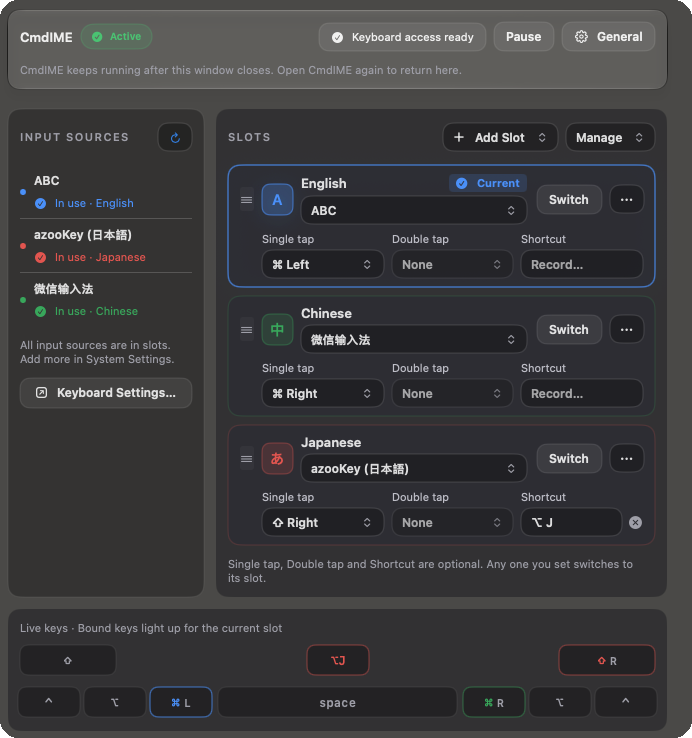Clear the ⌥ J shortcut
The height and width of the screenshot is (738, 692).
(x=636, y=522)
